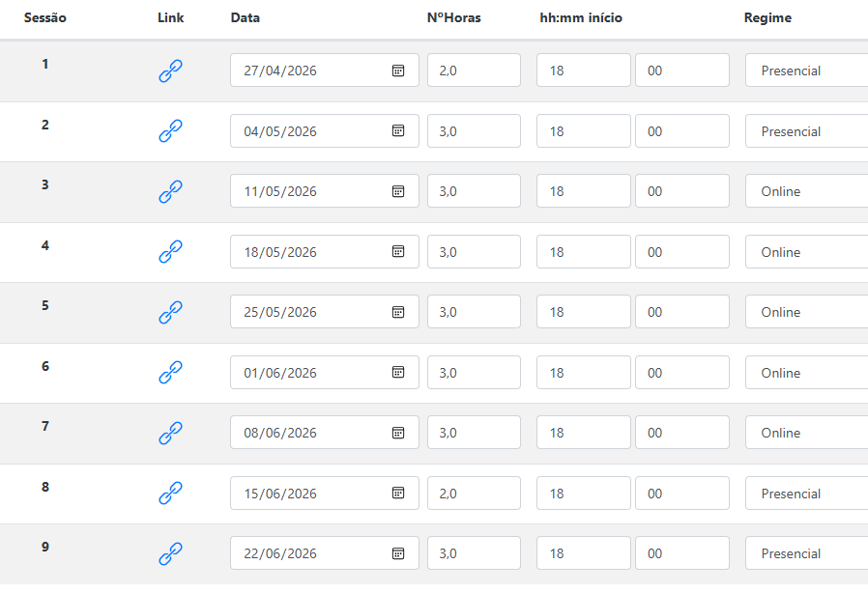Screen dimensions: 868x593
Task: Open calendar picker for date 27/04/2026
Action: [x=397, y=71]
